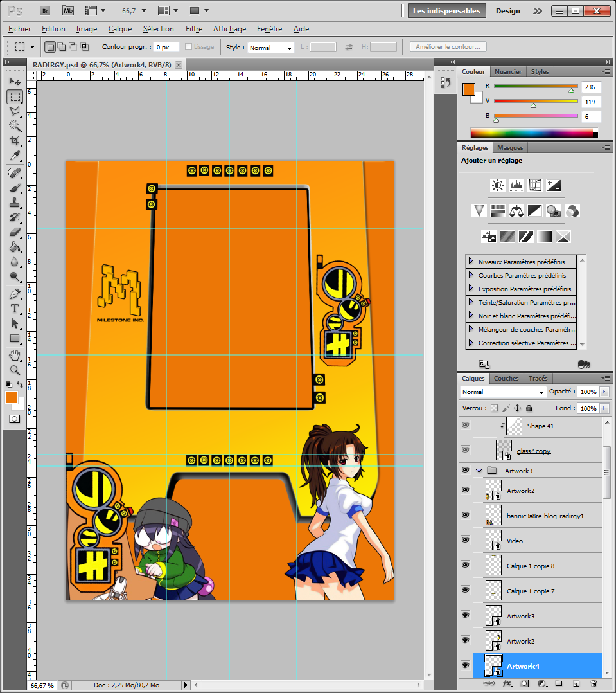Hide the Artwork4 layer

coord(466,665)
